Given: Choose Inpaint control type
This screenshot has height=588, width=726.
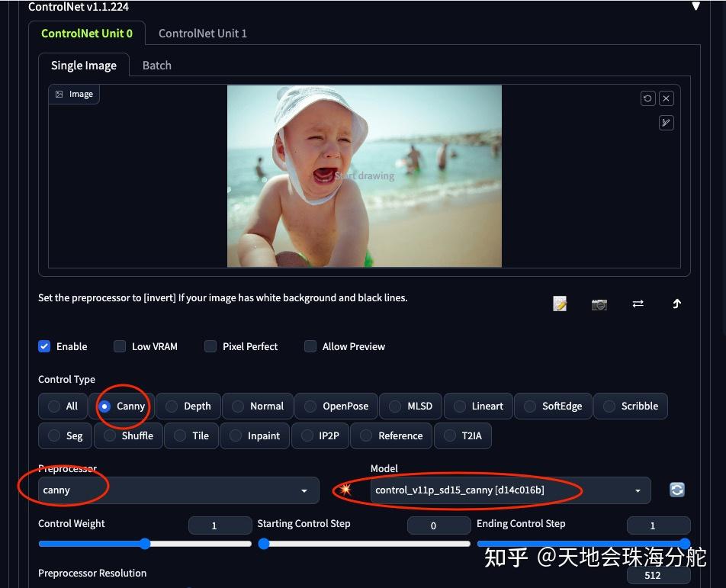Looking at the screenshot, I should pos(255,435).
